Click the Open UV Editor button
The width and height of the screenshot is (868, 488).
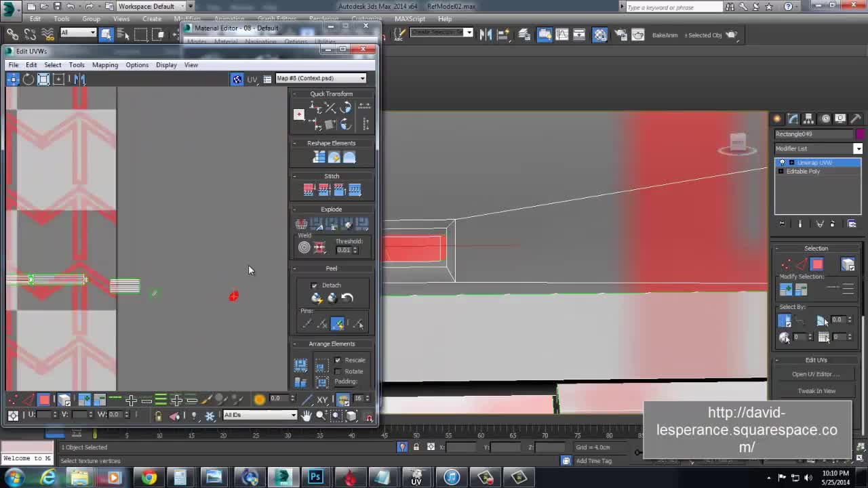tap(816, 374)
